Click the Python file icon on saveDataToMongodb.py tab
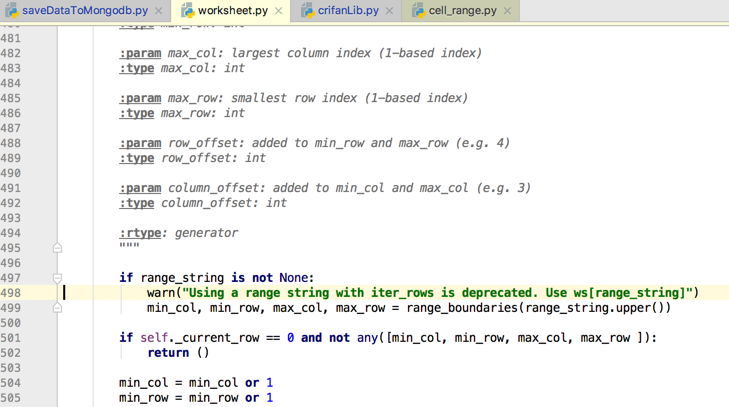The image size is (729, 407). [12, 10]
